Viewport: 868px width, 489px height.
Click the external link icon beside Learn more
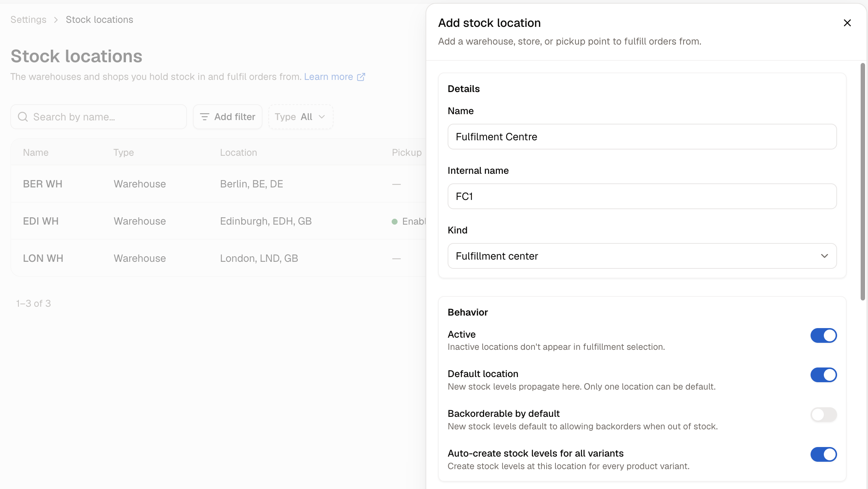361,77
